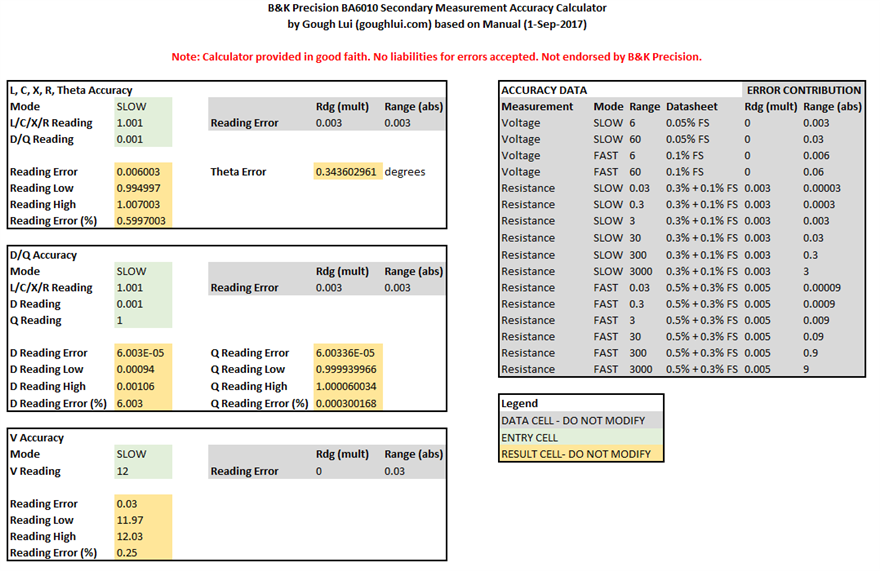Click D Reading Error (%) result 6.003
880x571 pixels.
coord(143,403)
